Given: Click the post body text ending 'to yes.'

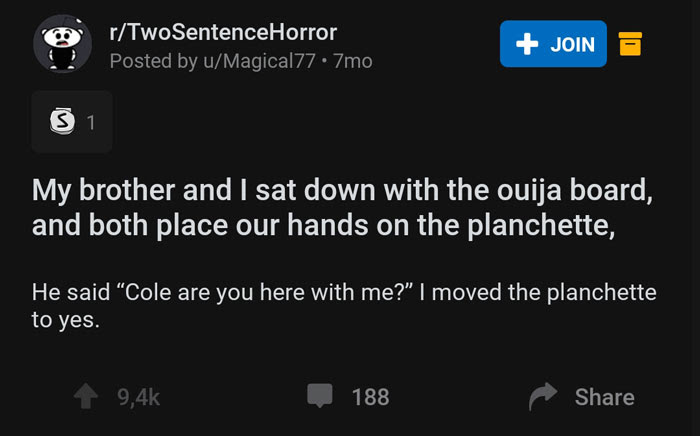Looking at the screenshot, I should [x=344, y=306].
